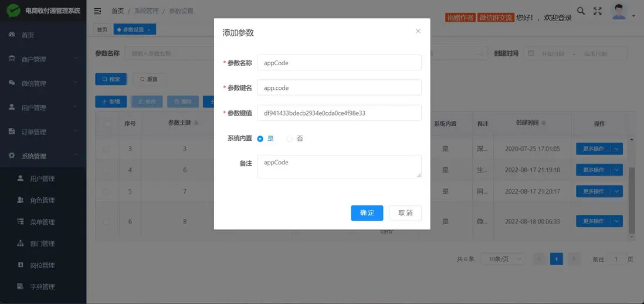Click the 新增 add button
Image resolution: width=644 pixels, height=304 pixels.
point(111,102)
